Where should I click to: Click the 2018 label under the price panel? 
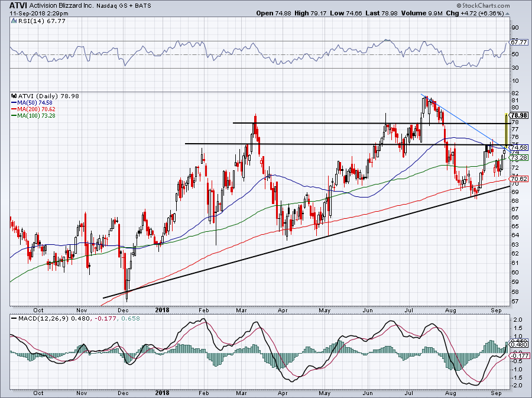(x=162, y=310)
